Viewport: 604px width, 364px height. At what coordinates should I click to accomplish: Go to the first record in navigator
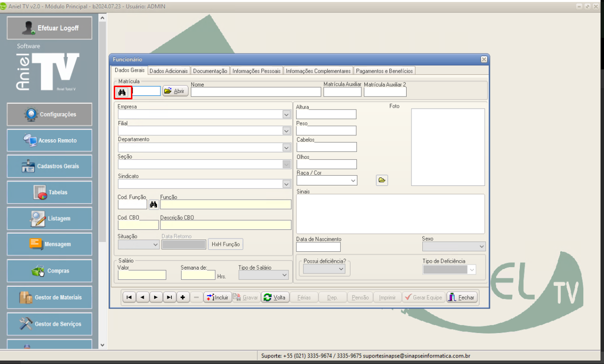tap(129, 298)
